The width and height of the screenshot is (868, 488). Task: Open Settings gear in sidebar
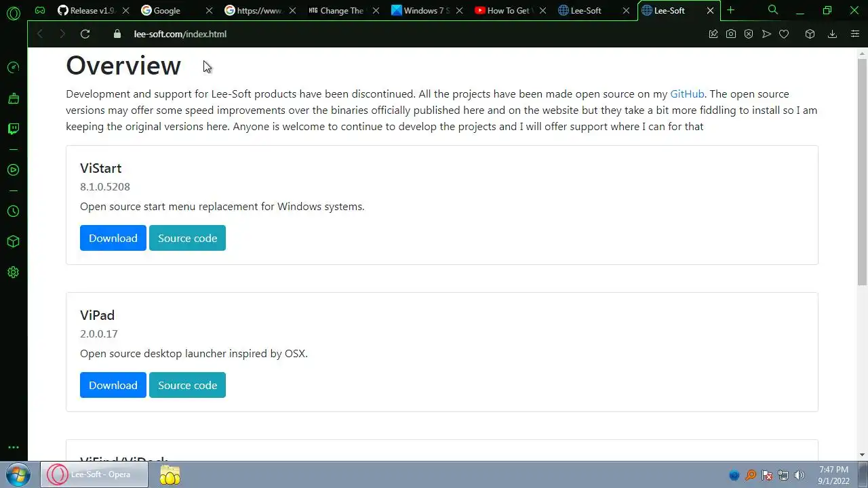[13, 272]
